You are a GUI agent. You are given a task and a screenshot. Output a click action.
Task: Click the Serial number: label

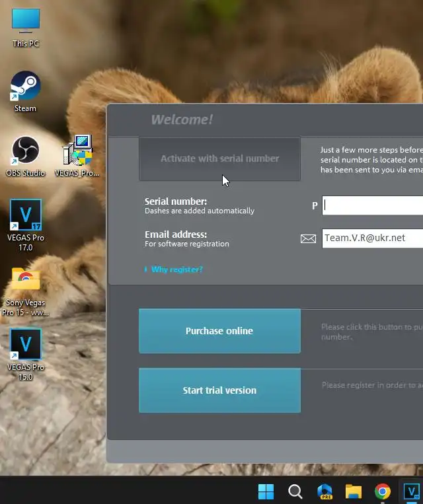pos(176,201)
